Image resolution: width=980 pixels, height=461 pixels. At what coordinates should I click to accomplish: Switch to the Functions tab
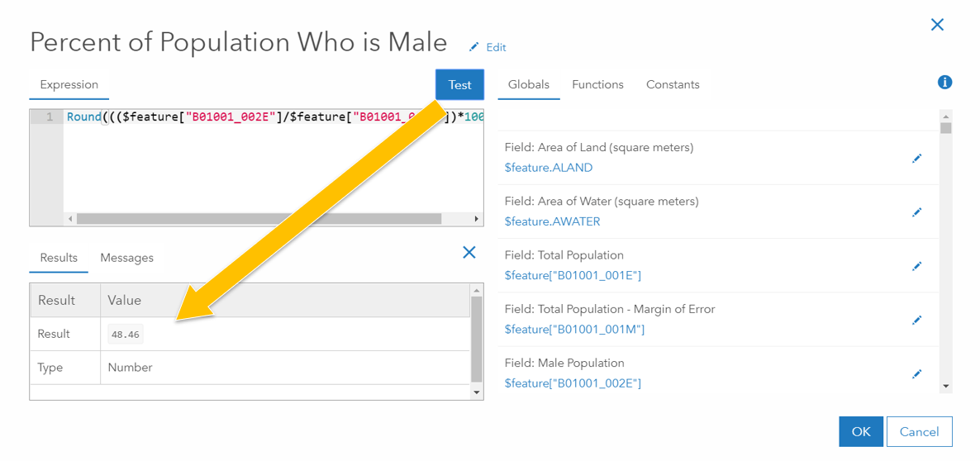[597, 85]
